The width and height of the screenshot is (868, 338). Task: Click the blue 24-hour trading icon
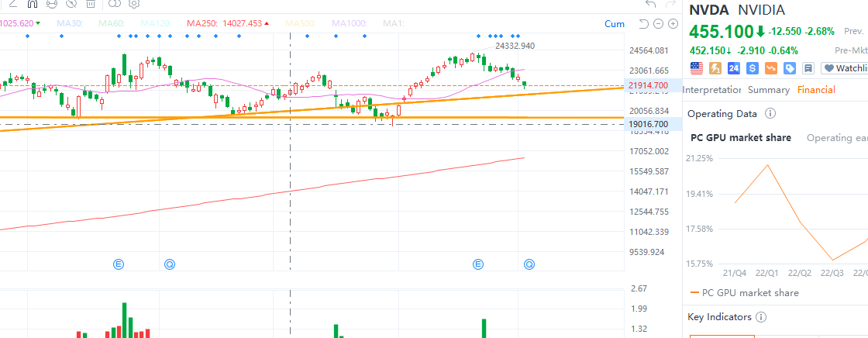[734, 68]
